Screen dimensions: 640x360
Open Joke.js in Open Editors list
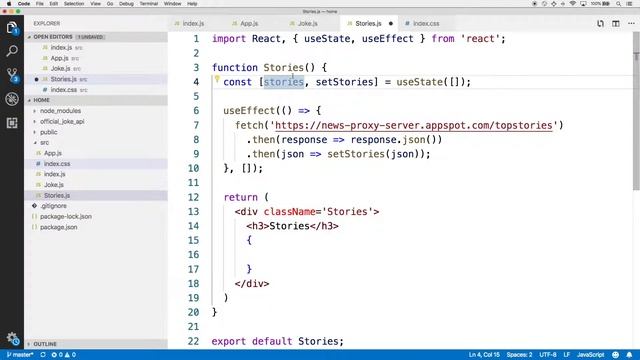coord(96,69)
